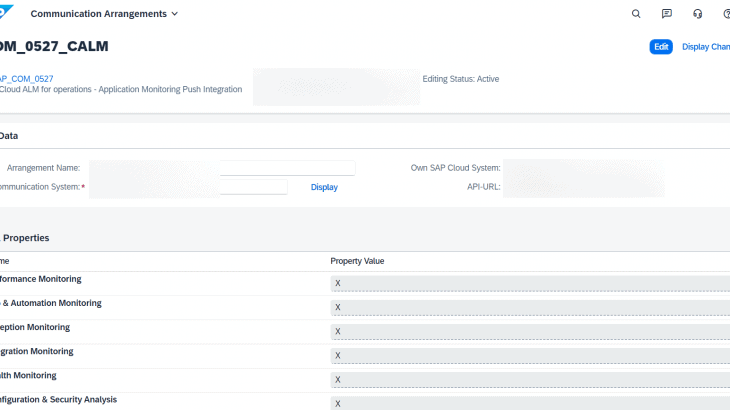This screenshot has height=410, width=730.
Task: Click the headset support icon
Action: (x=697, y=13)
